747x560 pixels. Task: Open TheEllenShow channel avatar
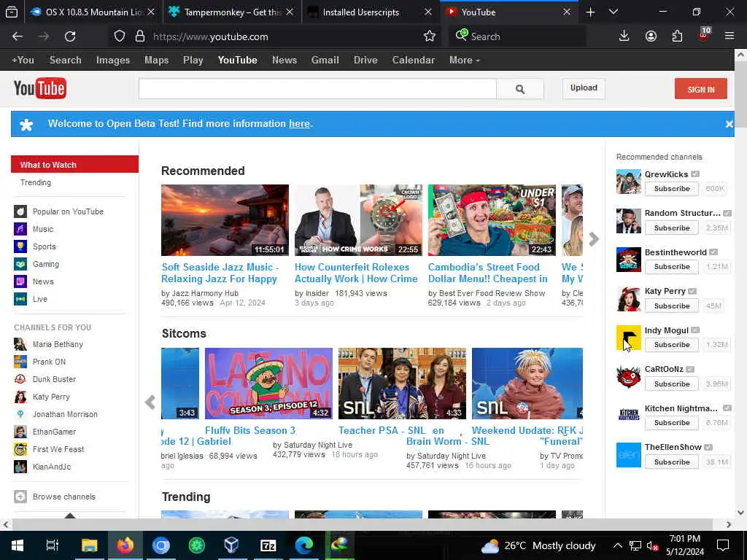628,455
